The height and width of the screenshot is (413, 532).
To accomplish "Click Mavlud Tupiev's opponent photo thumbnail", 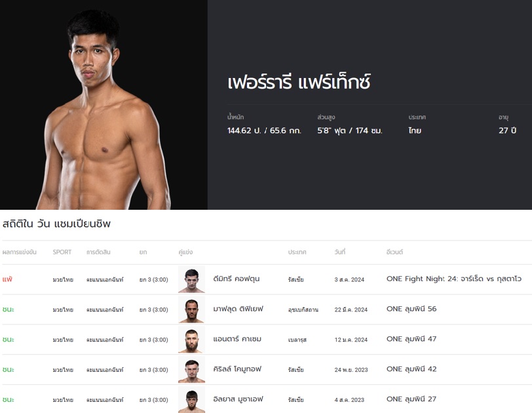I will [x=192, y=309].
